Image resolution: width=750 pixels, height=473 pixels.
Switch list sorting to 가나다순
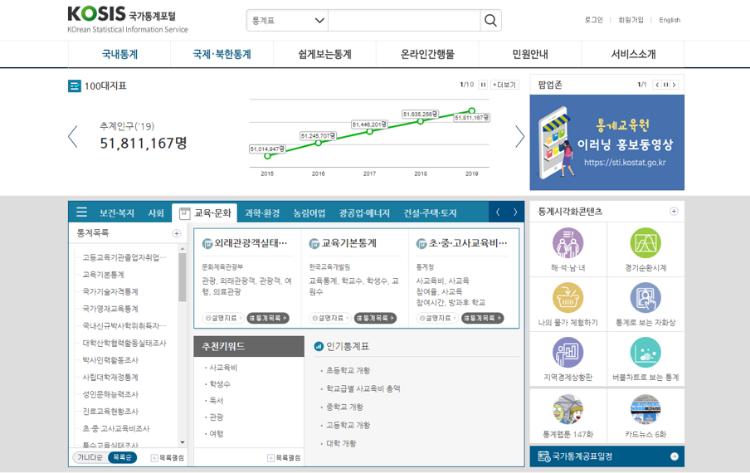90,458
